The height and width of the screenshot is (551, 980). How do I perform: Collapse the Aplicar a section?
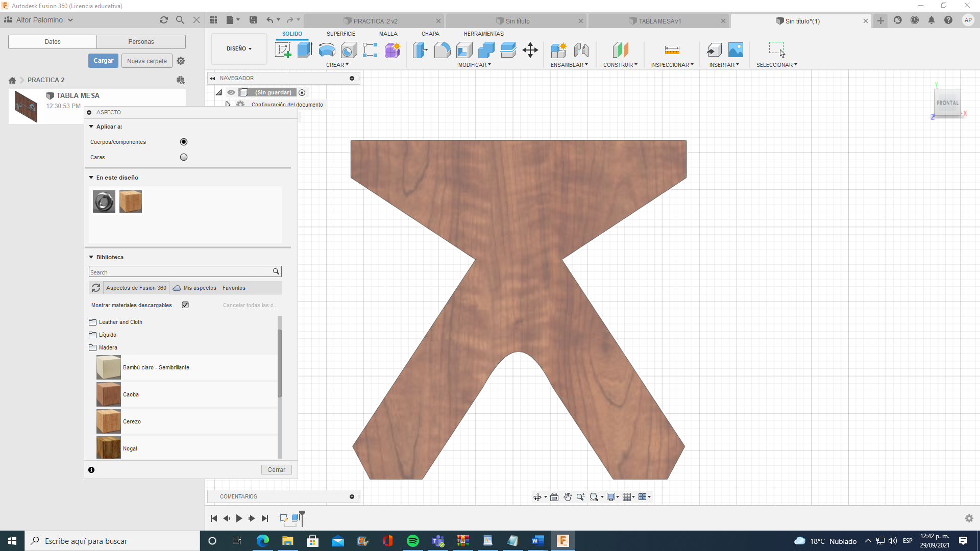click(x=91, y=127)
